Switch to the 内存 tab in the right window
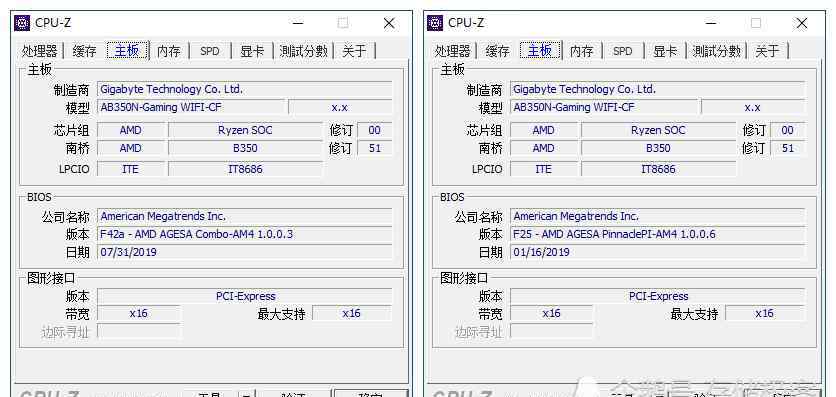The width and height of the screenshot is (836, 397). (x=581, y=51)
